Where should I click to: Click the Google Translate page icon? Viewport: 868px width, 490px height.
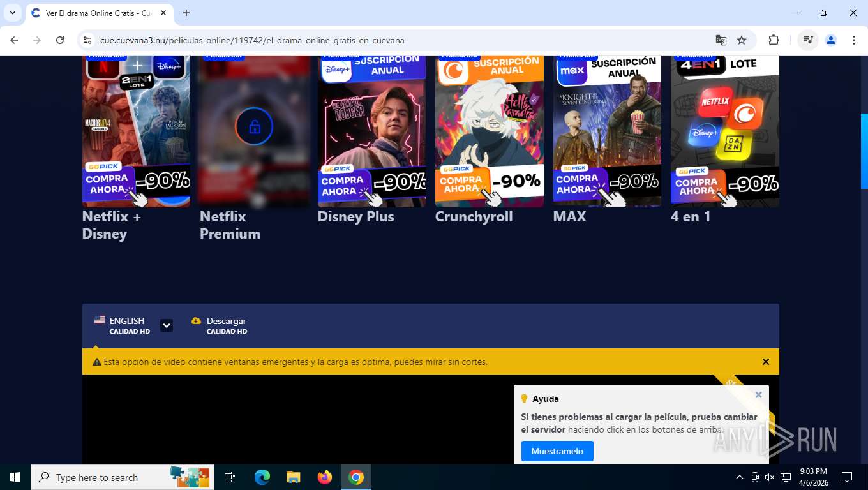tap(721, 40)
